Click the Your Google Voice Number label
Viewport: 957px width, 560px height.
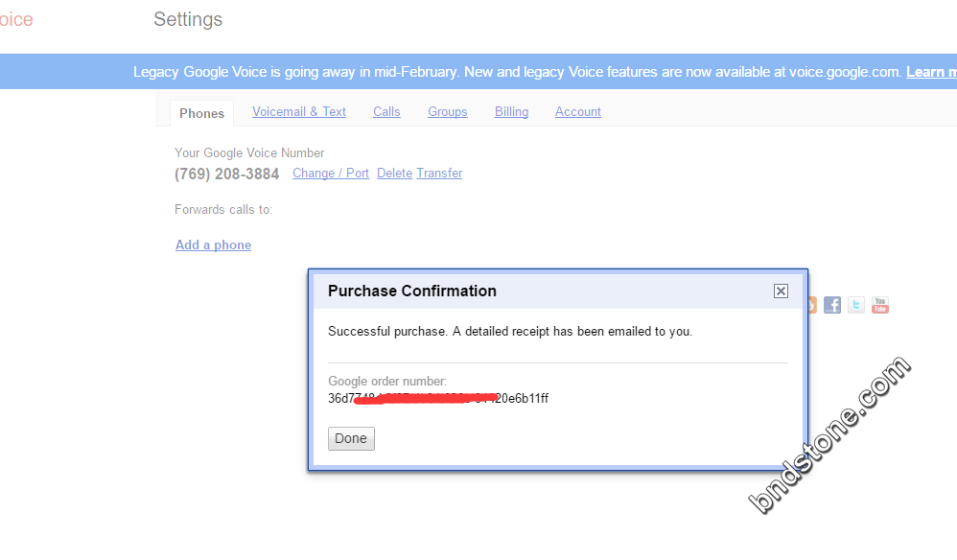[x=249, y=153]
